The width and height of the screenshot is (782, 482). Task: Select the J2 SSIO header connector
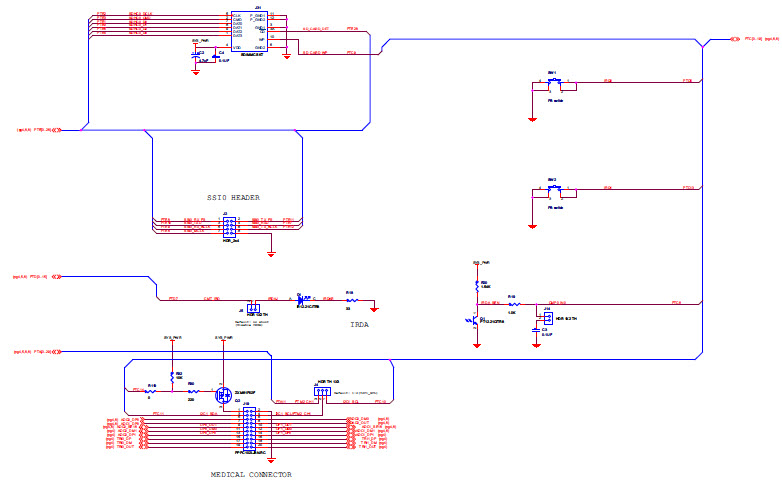click(x=229, y=224)
